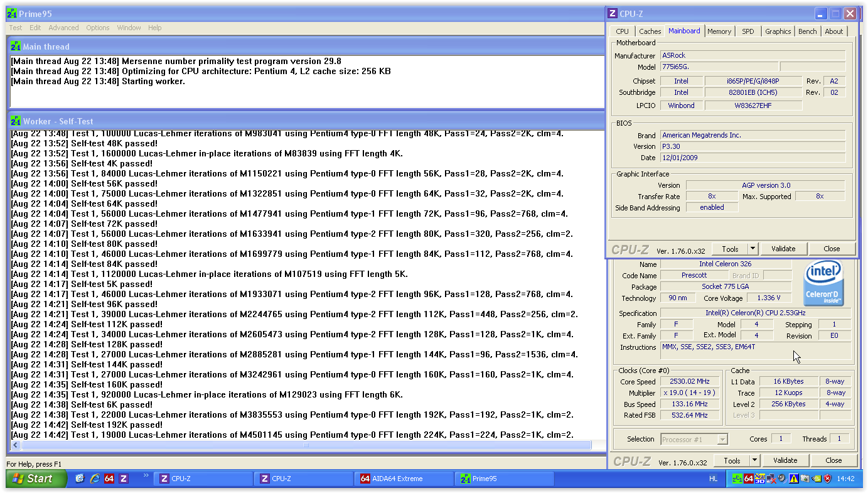Click the AIDA64 icon in system tray
Screen dimensions: 868x493
(749, 479)
